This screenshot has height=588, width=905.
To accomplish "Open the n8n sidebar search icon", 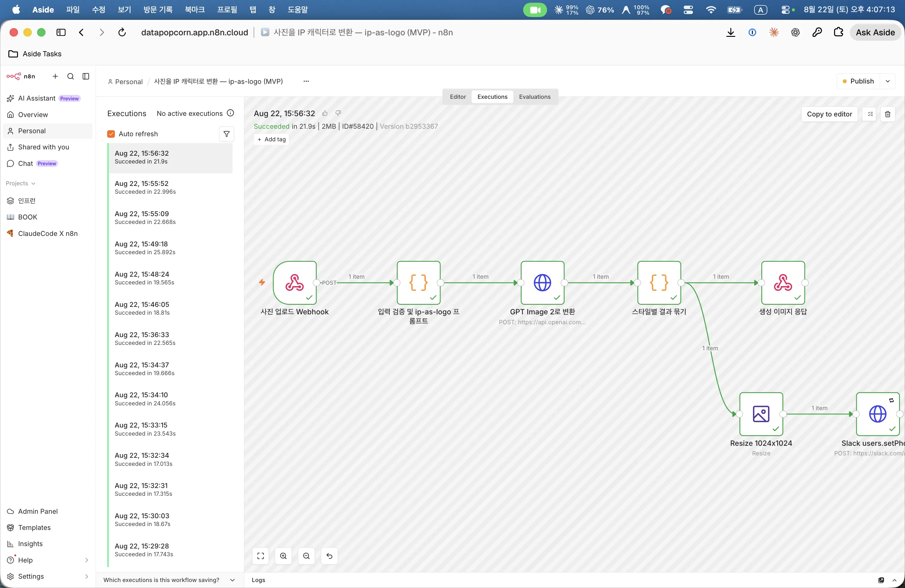I will click(70, 76).
